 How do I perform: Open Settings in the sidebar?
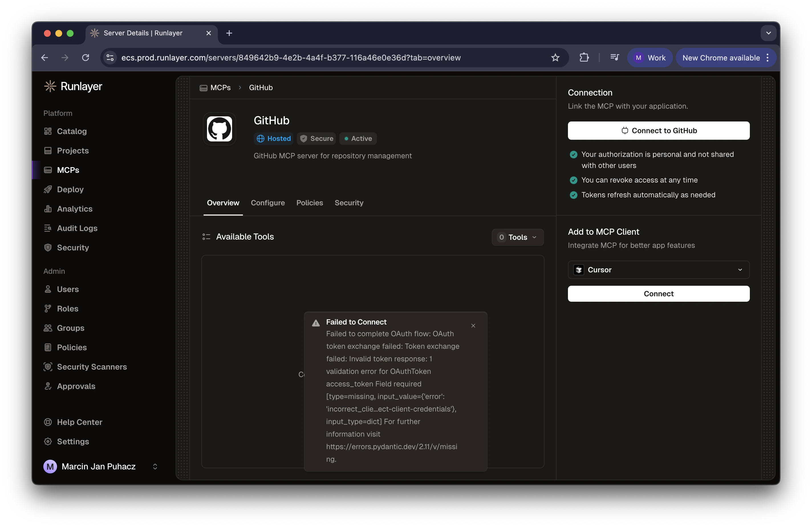(x=73, y=441)
